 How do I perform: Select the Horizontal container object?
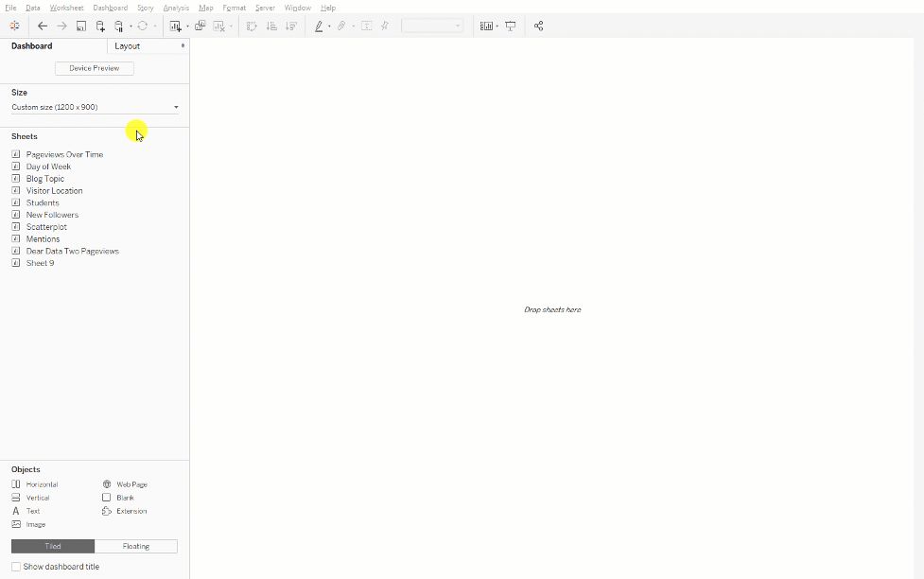coord(35,484)
